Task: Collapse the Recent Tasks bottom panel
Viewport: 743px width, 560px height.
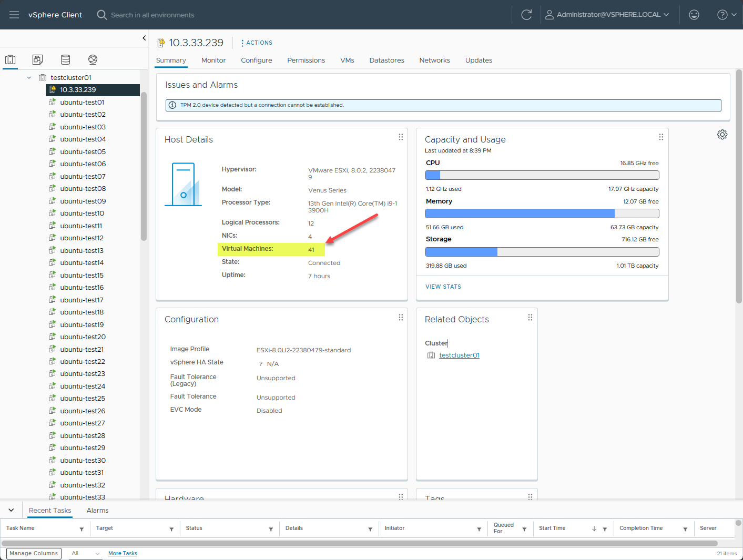Action: click(11, 510)
